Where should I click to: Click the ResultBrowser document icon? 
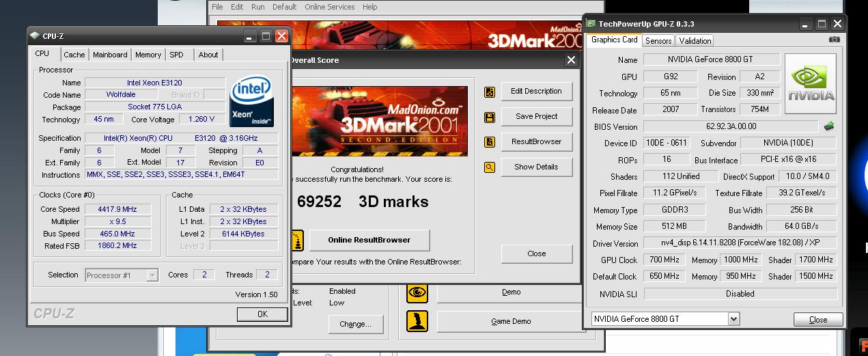point(490,142)
